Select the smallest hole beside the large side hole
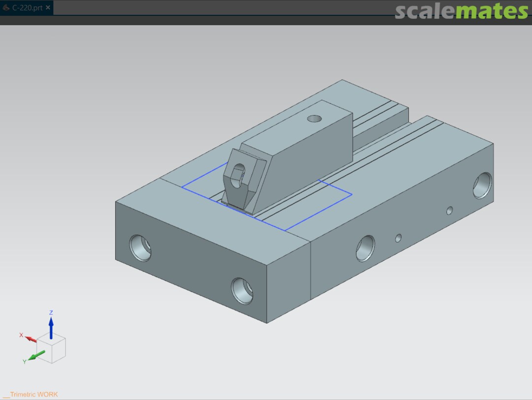The image size is (532, 400). 398,238
